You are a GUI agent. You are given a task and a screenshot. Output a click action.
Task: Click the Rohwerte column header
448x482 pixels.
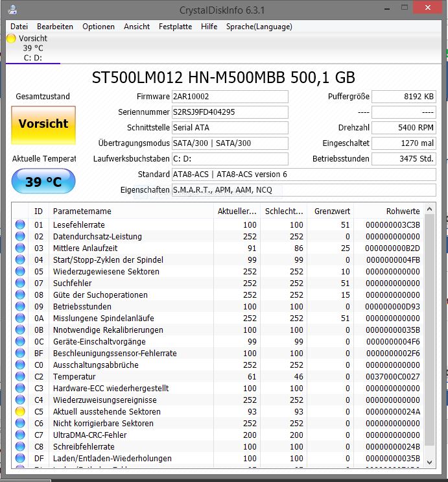(389, 211)
